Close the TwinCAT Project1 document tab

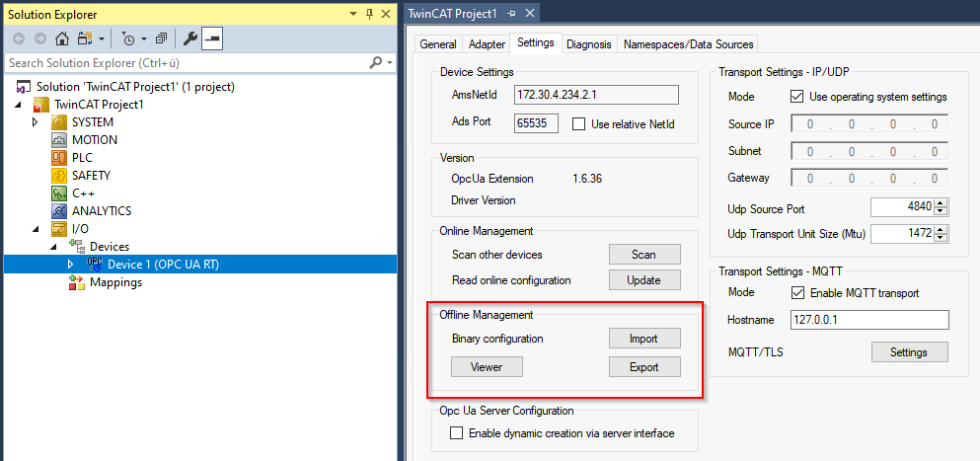[529, 13]
